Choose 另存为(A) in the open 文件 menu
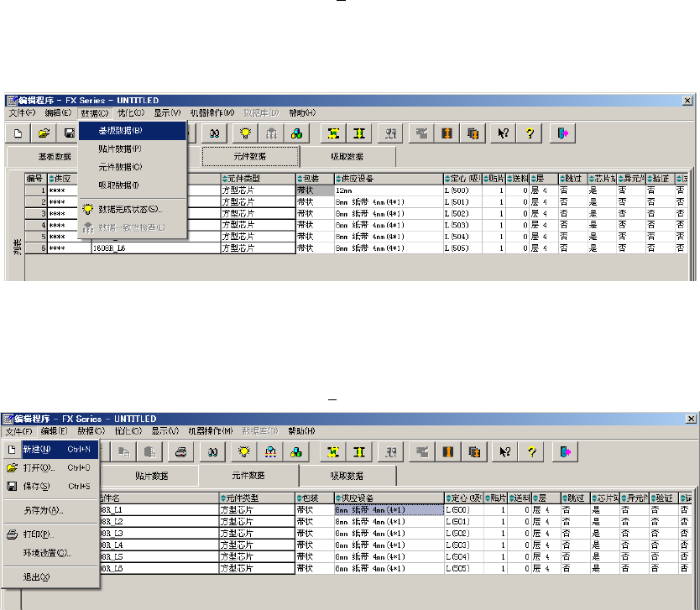700x610 pixels. (50, 510)
